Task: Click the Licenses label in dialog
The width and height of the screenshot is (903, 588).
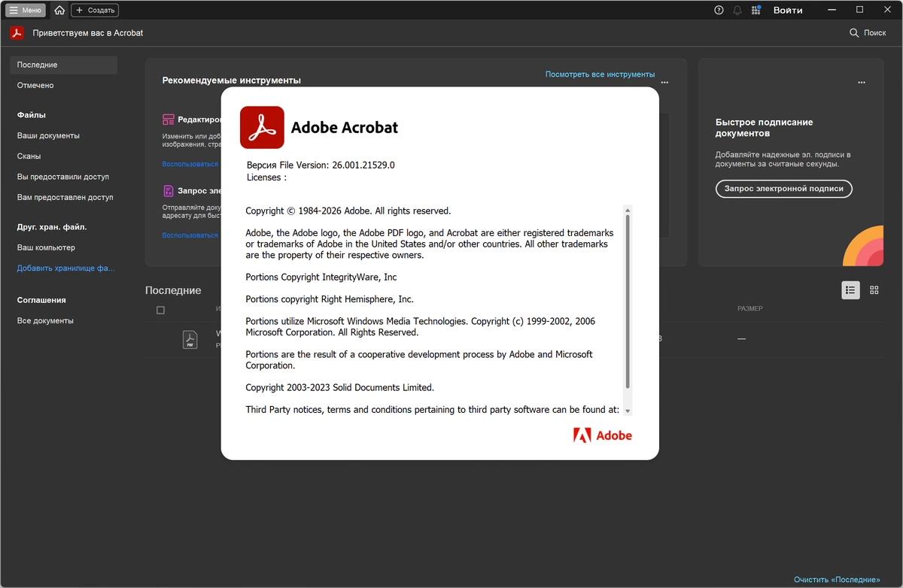Action: point(266,177)
